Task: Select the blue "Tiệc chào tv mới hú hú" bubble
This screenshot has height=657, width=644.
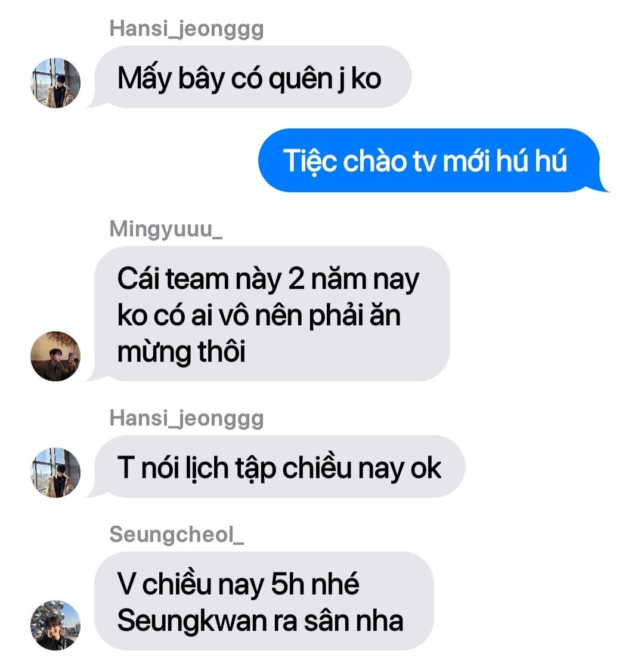Action: 433,161
